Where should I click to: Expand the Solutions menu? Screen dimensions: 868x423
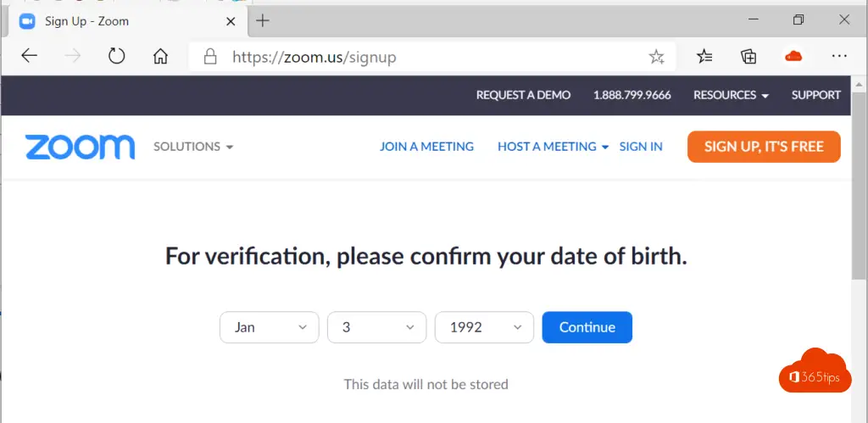[192, 147]
